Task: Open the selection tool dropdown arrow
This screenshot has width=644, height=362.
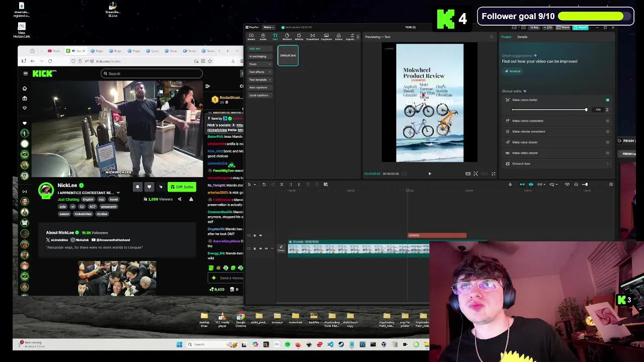Action: 255,185
